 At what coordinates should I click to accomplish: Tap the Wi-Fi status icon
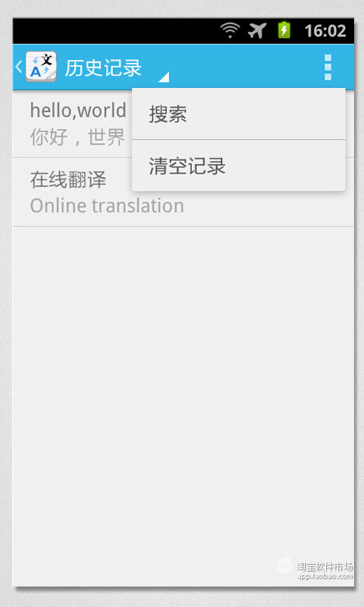[231, 30]
